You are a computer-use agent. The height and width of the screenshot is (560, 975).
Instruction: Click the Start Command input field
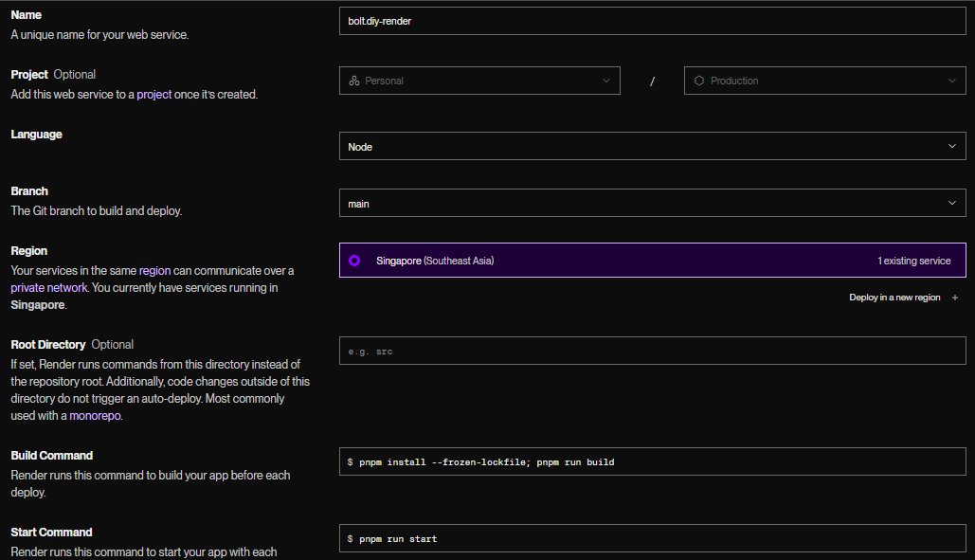pos(652,539)
